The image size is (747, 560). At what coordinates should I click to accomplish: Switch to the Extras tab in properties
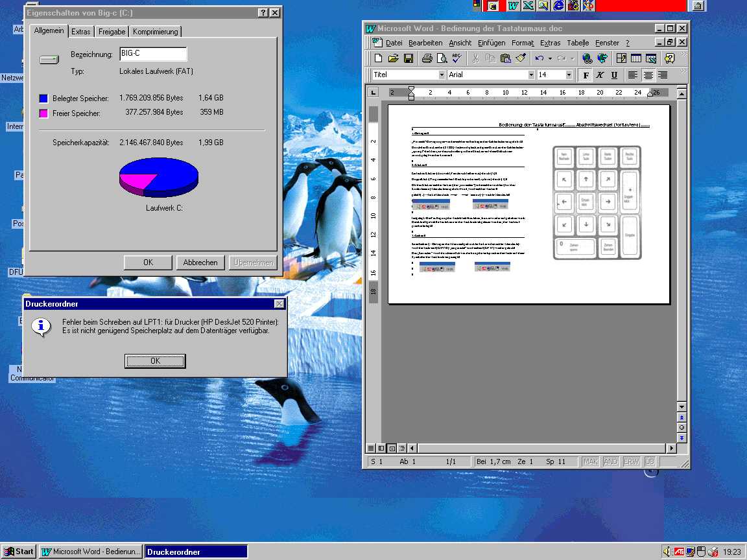click(x=81, y=31)
